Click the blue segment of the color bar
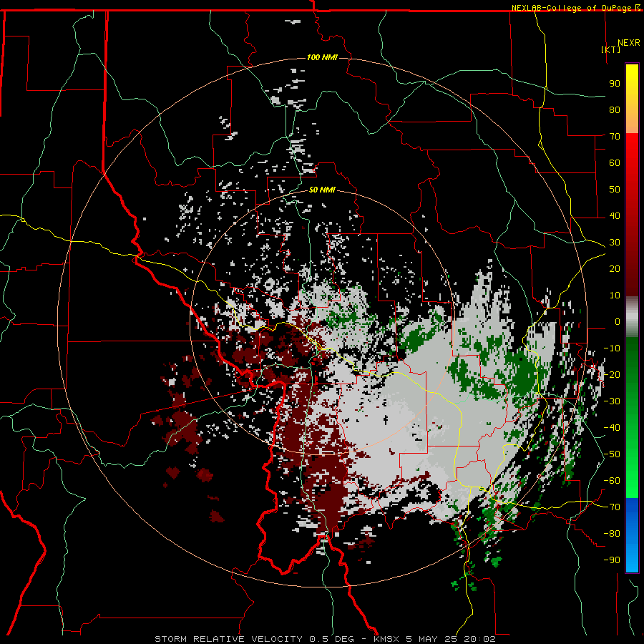Image resolution: width=644 pixels, height=644 pixels. [632, 535]
